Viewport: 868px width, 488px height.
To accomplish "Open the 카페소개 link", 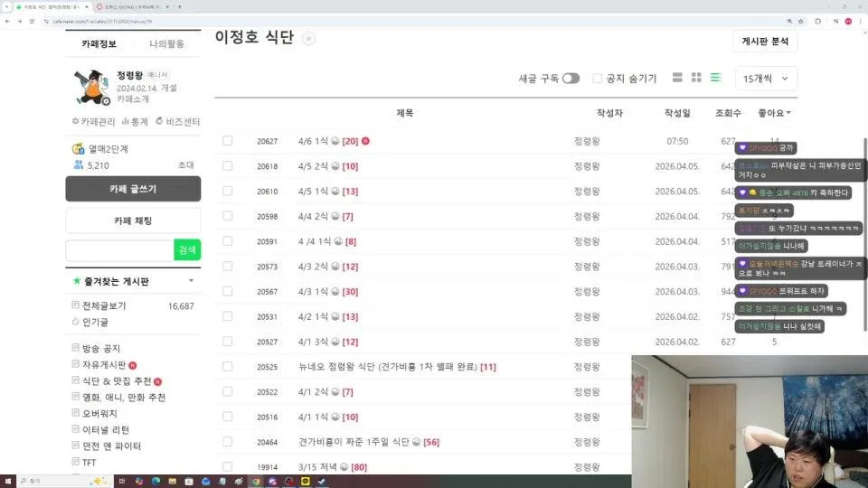I will 133,99.
